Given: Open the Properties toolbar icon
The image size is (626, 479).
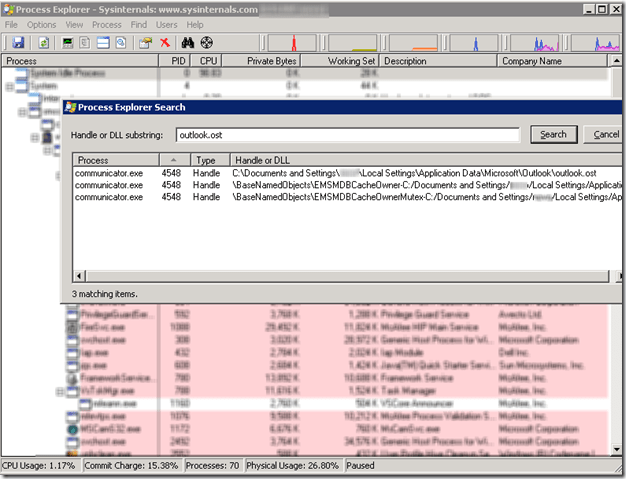Looking at the screenshot, I should 145,43.
